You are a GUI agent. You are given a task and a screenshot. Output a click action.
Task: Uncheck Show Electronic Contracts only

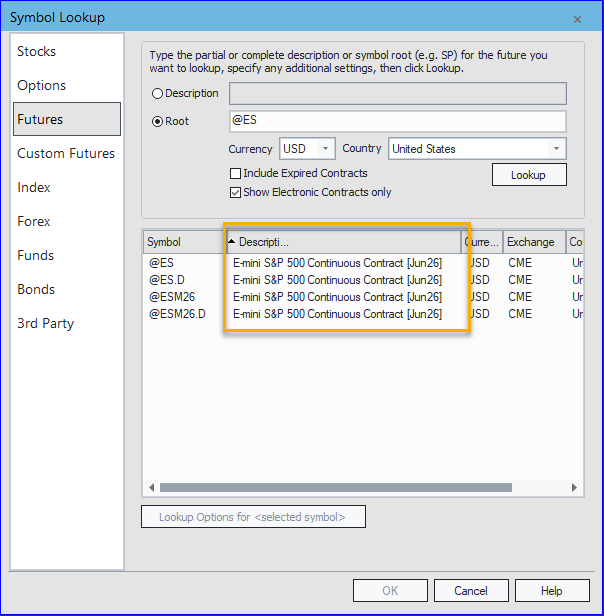click(x=236, y=192)
